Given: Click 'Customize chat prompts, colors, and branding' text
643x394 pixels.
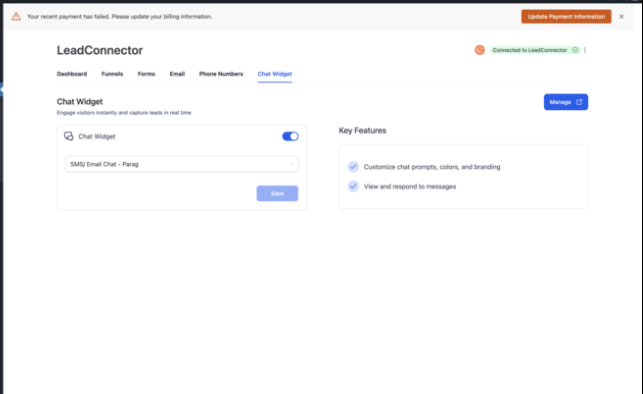Looking at the screenshot, I should coord(432,167).
